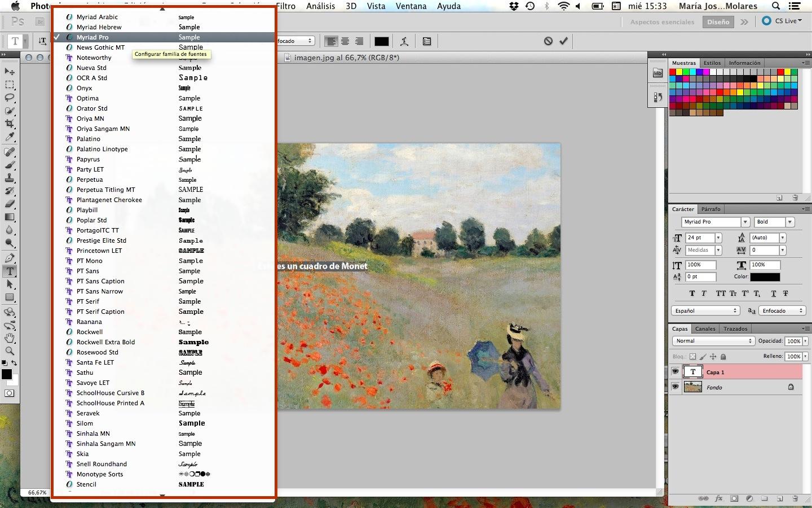Select the Crop tool in the toolbox

point(10,124)
